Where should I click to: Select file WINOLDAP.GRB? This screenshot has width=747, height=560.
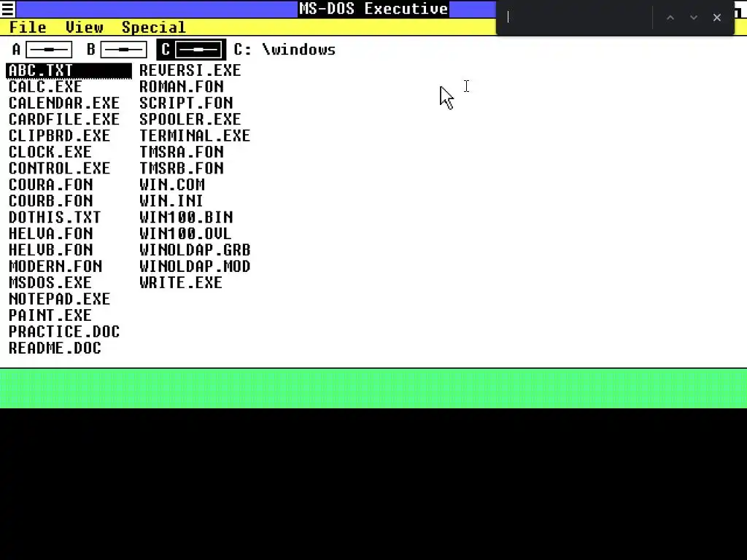pos(194,250)
